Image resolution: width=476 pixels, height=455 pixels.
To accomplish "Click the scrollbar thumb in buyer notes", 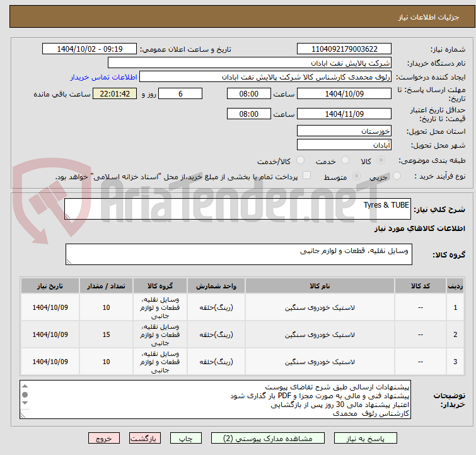I will coord(25,394).
